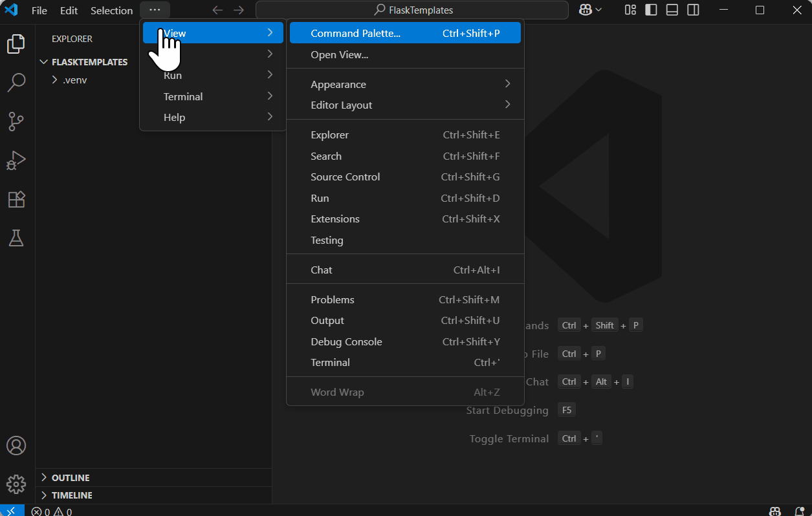Click the VS Code logo in title bar
Viewport: 812px width, 516px height.
(x=11, y=10)
